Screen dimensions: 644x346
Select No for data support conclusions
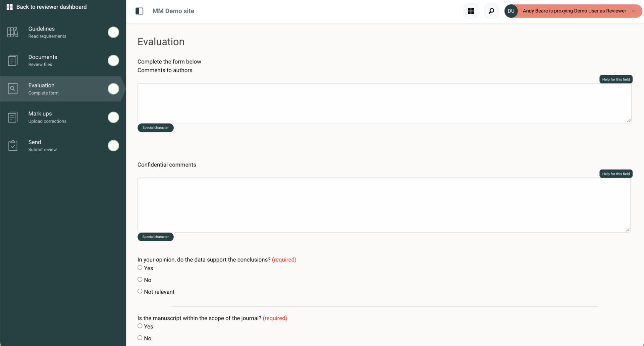click(x=140, y=279)
